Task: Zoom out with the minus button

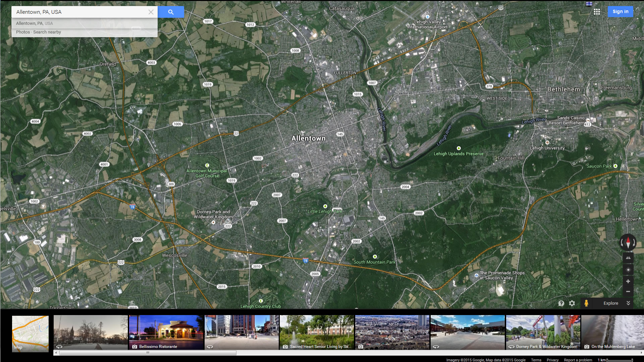Action: [628, 292]
